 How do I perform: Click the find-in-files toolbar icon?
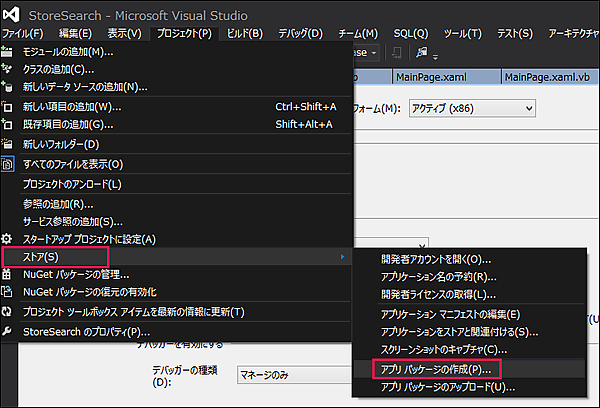[x=422, y=52]
